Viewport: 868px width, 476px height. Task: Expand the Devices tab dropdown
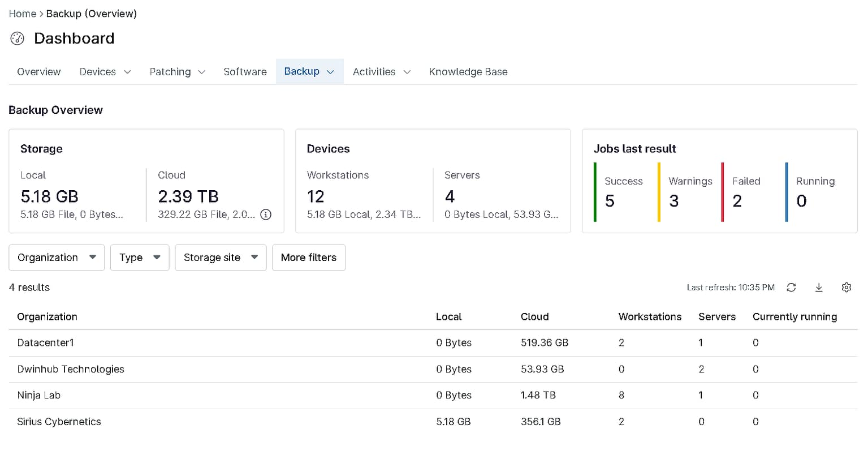pyautogui.click(x=105, y=71)
